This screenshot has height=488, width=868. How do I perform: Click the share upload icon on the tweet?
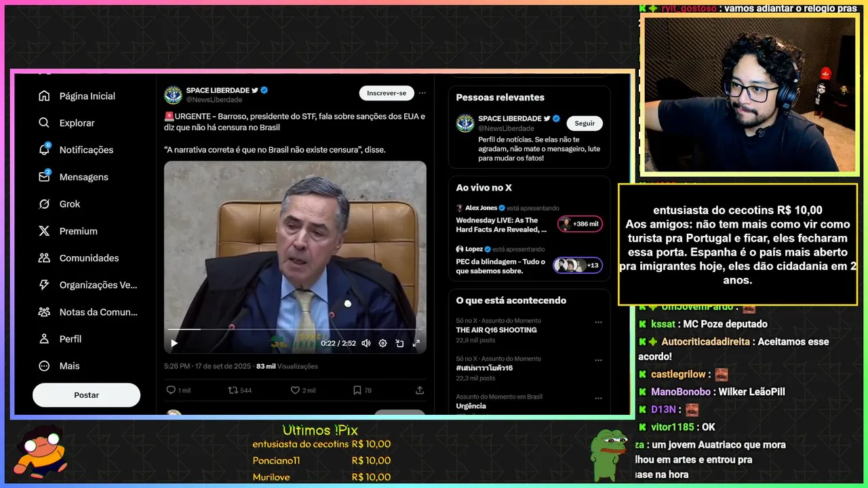click(x=420, y=390)
